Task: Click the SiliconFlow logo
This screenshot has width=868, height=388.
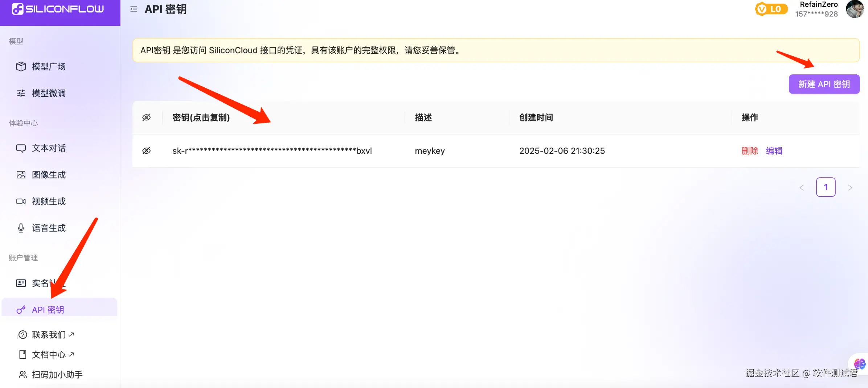Action: [58, 9]
